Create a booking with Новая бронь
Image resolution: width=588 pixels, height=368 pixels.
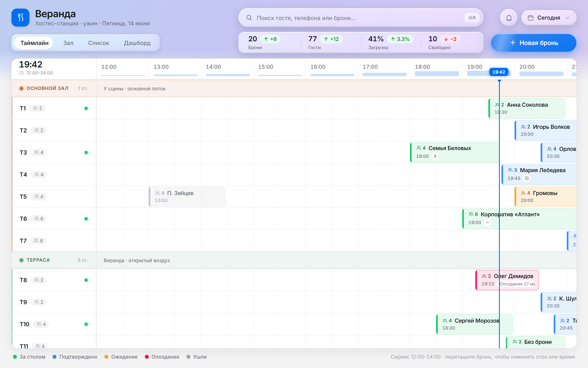click(533, 43)
